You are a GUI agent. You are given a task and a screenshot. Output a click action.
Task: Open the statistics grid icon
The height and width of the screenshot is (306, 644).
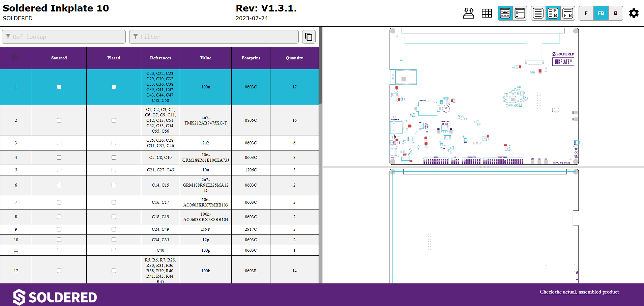pyautogui.click(x=487, y=13)
